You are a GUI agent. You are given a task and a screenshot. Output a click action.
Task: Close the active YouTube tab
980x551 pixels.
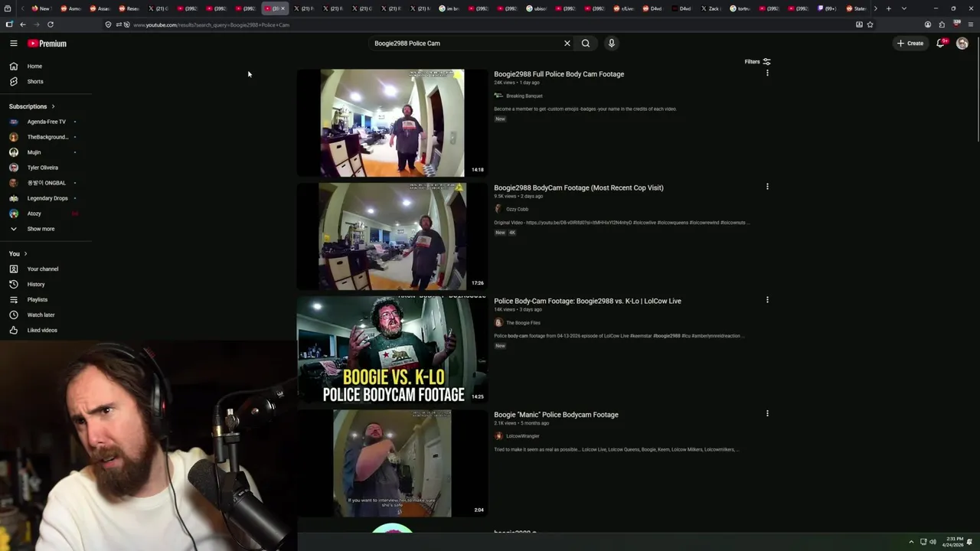(x=283, y=8)
